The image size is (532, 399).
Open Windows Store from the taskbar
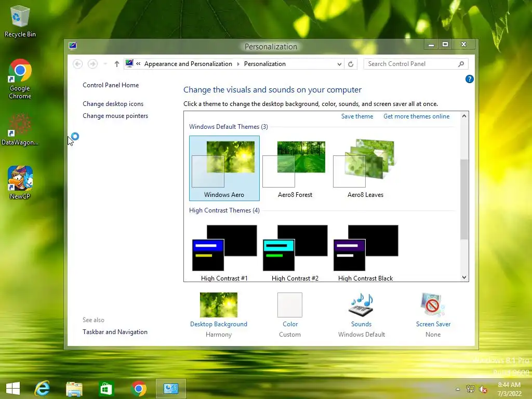pyautogui.click(x=106, y=389)
